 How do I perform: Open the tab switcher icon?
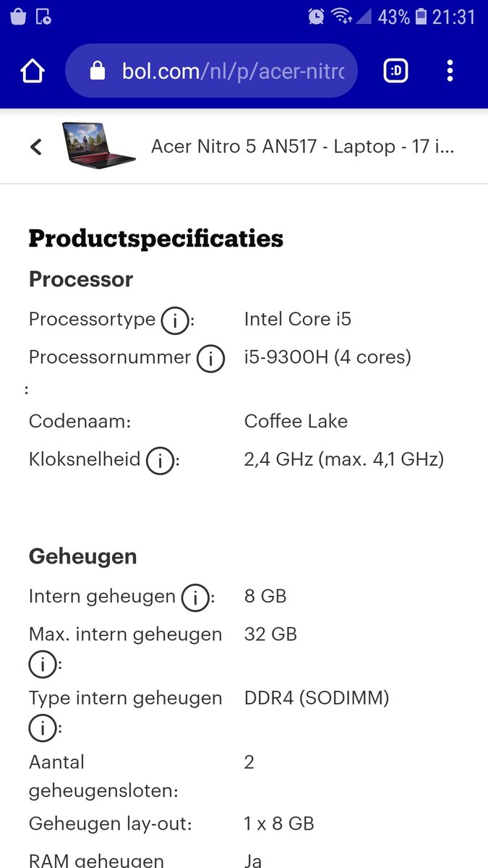(395, 71)
